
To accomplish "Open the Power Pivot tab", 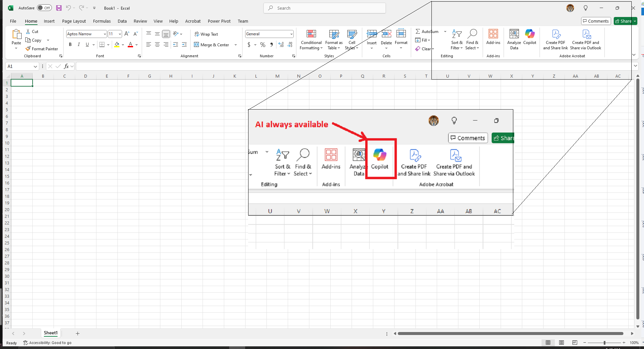I will pos(219,21).
